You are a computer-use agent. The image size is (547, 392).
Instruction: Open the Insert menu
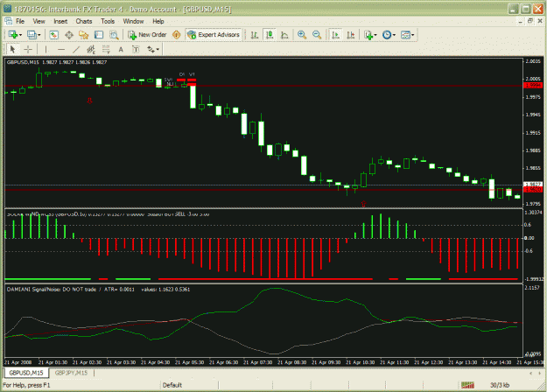(60, 21)
